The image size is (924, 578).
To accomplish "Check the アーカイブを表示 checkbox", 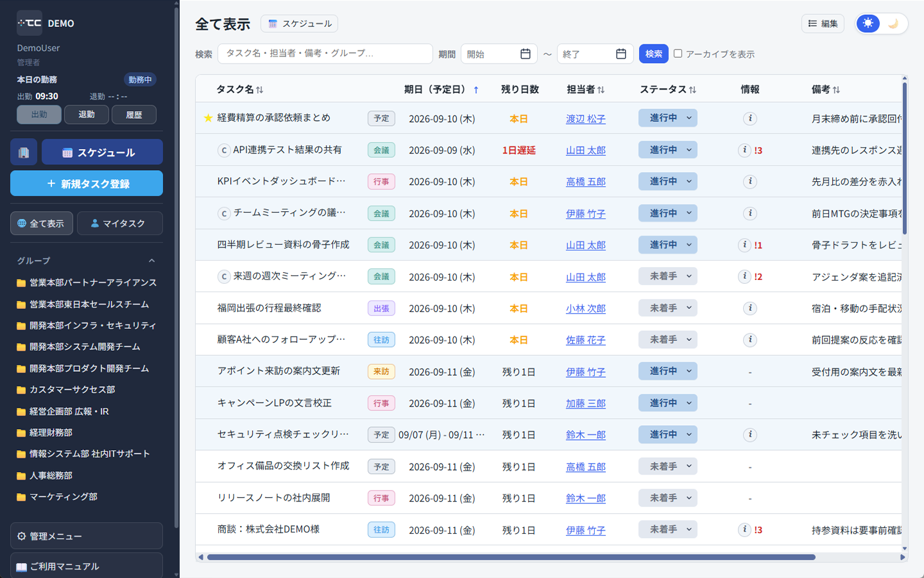I will point(678,53).
